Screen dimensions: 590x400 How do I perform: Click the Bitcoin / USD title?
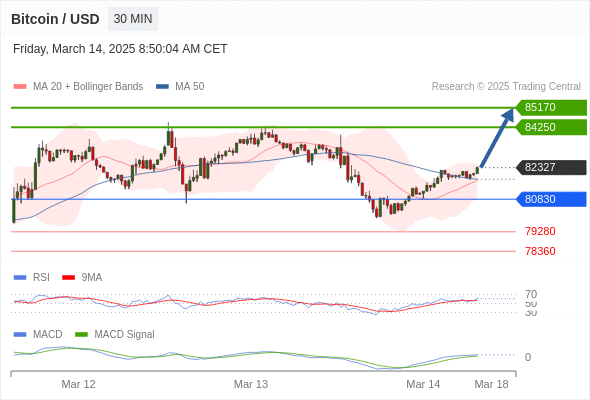55,19
